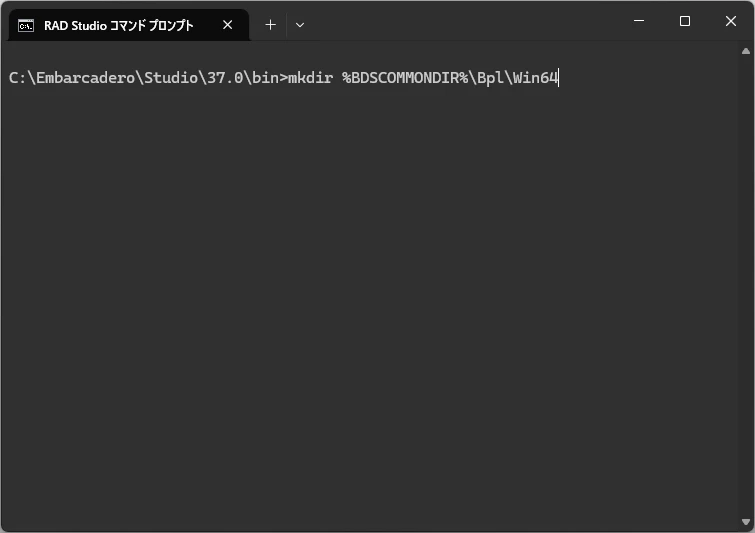Click the command prompt icon in the tab
The image size is (755, 533).
(26, 26)
